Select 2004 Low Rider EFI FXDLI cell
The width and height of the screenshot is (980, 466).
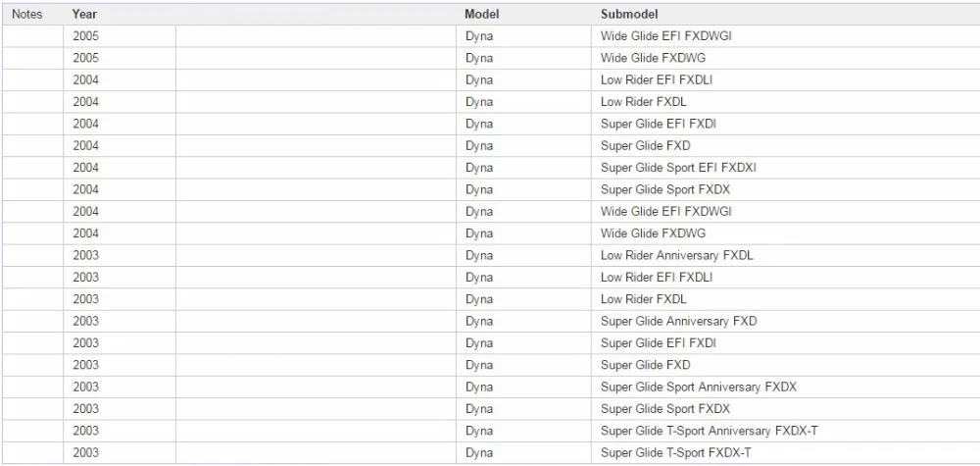click(657, 80)
